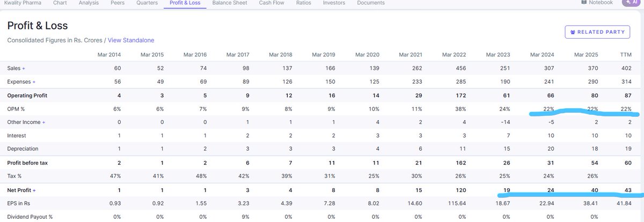Open the Quarters tab
The width and height of the screenshot is (644, 222).
pos(147,3)
